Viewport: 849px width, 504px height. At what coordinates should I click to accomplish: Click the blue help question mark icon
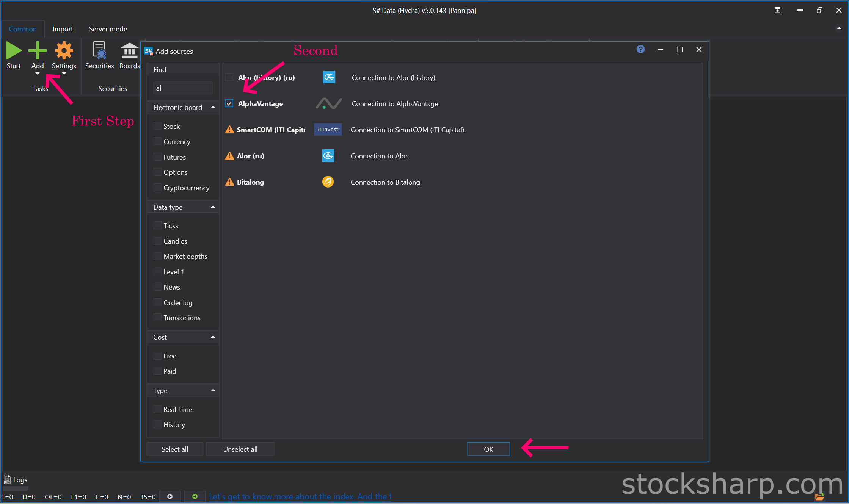640,49
